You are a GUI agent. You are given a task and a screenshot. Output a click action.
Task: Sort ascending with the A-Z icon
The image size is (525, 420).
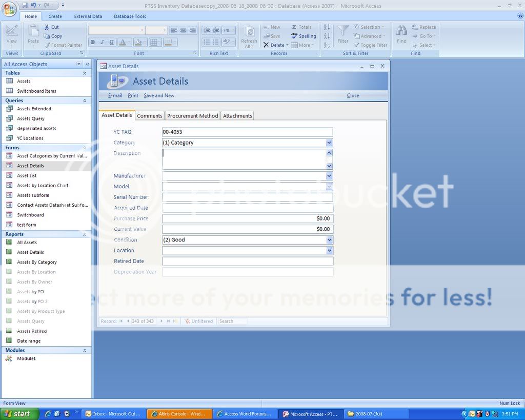pyautogui.click(x=327, y=27)
